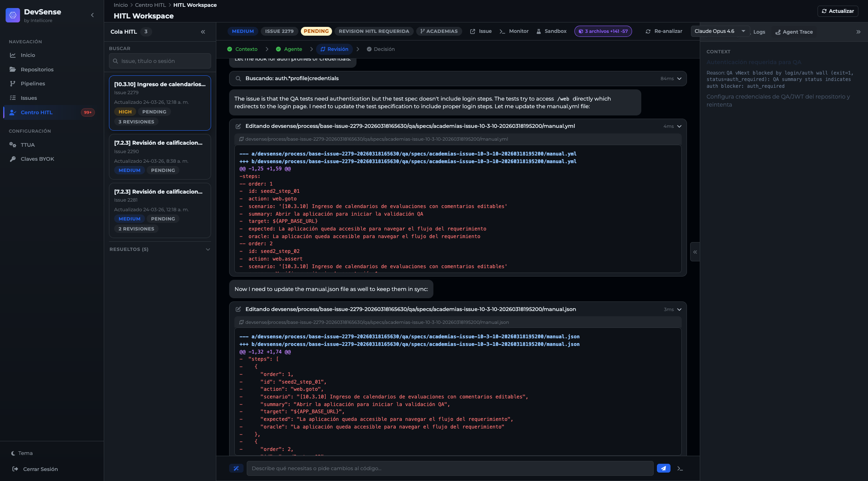Collapse the manual.yml edit block chevron

tap(679, 126)
